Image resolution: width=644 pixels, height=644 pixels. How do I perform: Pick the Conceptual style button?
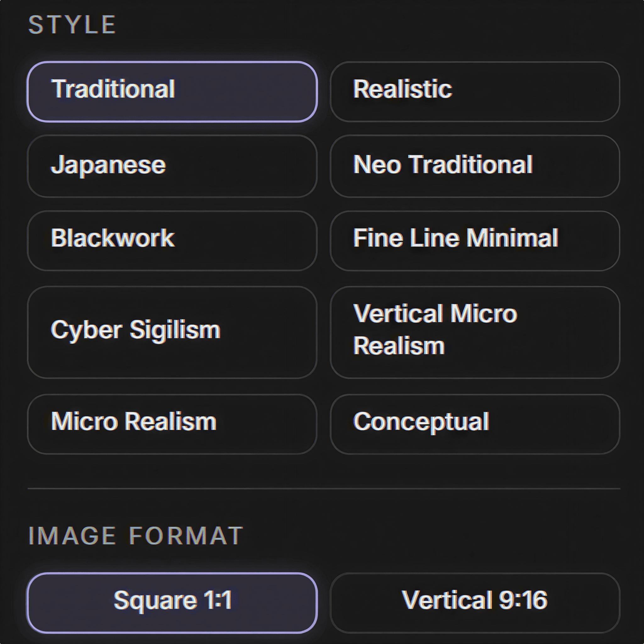(x=475, y=424)
